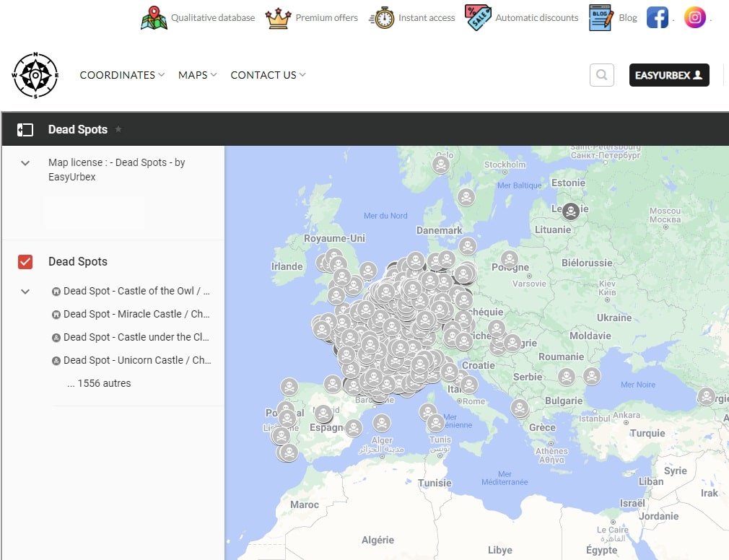This screenshot has width=729, height=560.
Task: Click the compass logo icon
Action: click(x=35, y=75)
